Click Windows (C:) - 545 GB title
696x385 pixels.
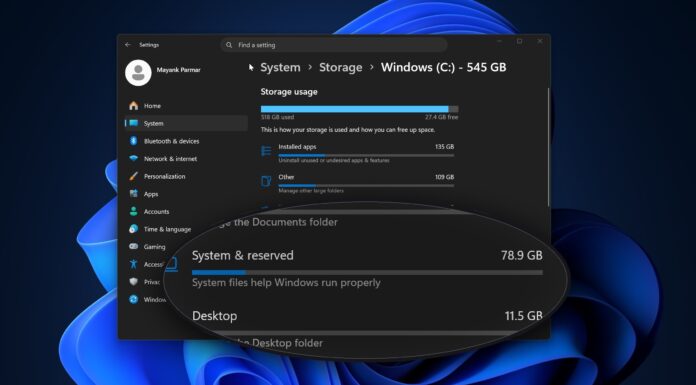[443, 67]
